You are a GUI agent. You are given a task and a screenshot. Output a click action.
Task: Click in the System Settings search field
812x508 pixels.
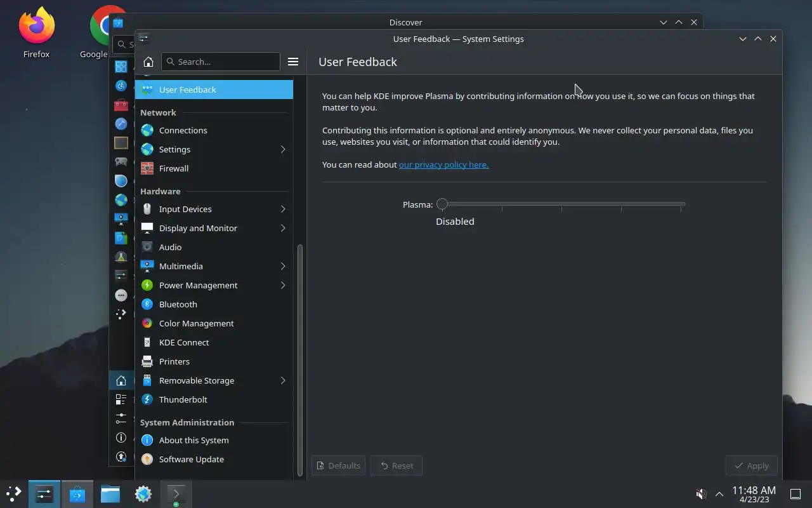coord(221,62)
